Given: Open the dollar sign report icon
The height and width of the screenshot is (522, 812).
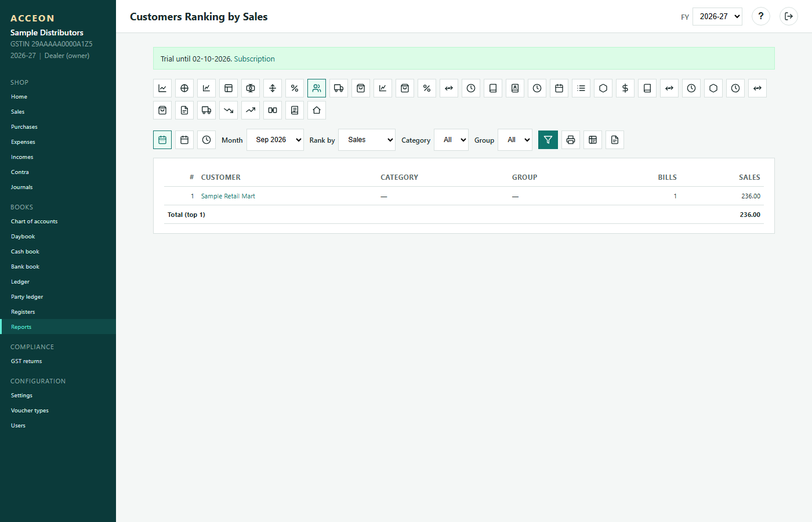Looking at the screenshot, I should click(625, 88).
